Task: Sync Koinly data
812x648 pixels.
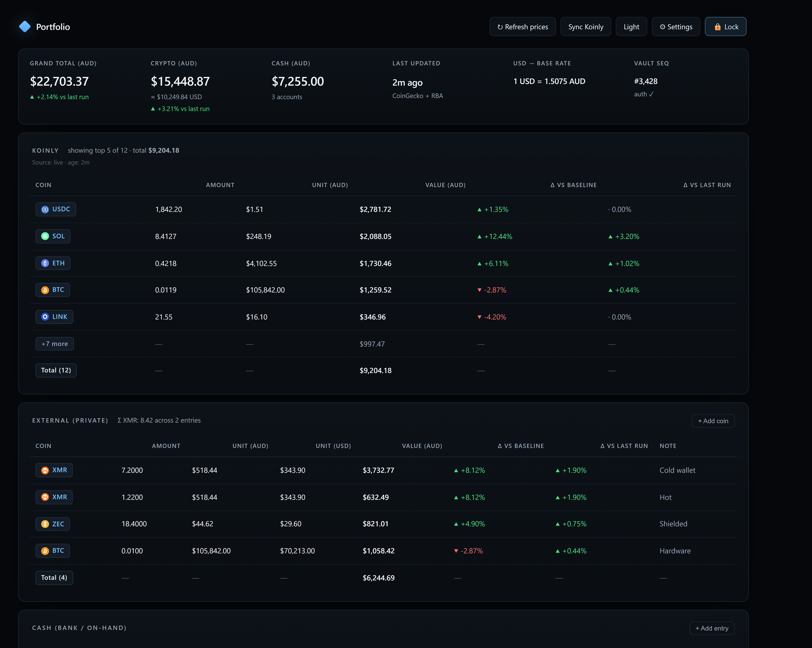Action: 586,27
